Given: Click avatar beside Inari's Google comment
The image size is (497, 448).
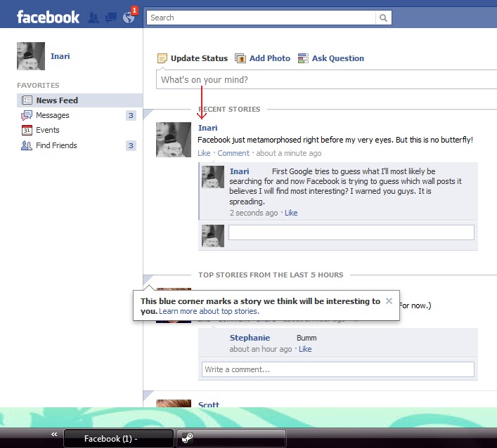Looking at the screenshot, I should (213, 177).
